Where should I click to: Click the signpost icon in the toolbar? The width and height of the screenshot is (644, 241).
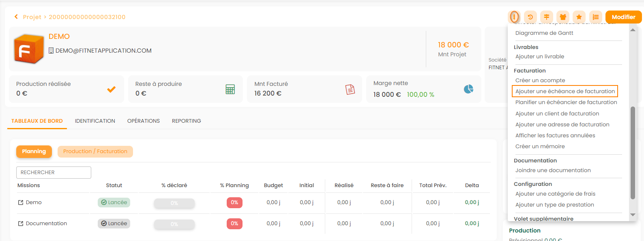coord(546,17)
